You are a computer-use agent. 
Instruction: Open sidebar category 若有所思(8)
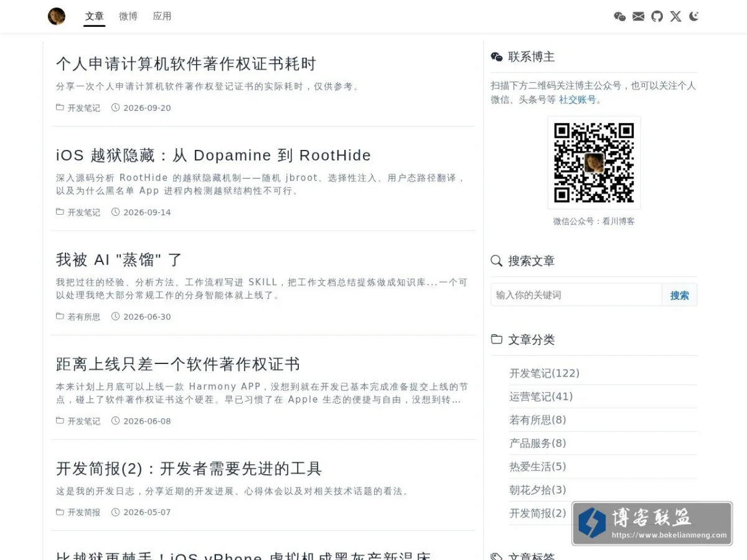pos(538,420)
